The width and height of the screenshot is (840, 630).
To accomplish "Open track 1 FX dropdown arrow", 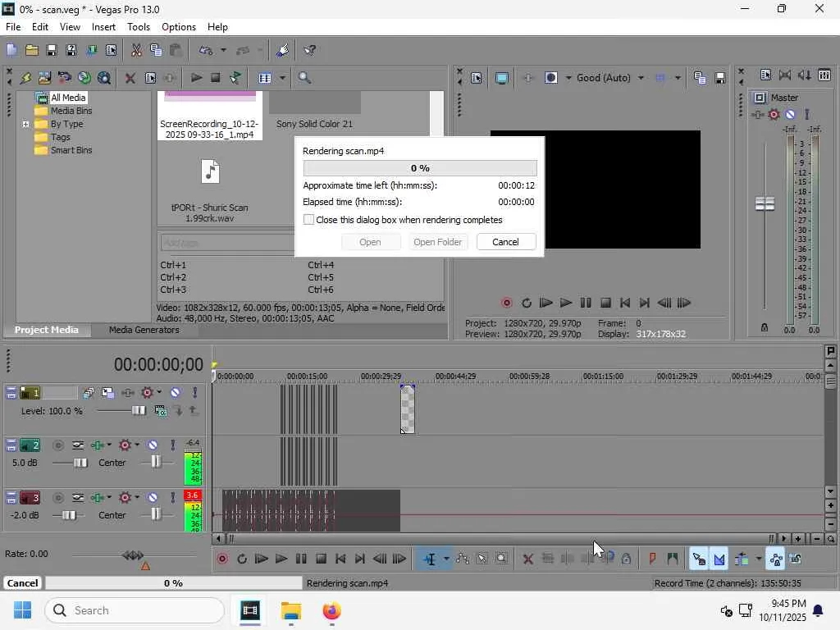I will pos(159,392).
